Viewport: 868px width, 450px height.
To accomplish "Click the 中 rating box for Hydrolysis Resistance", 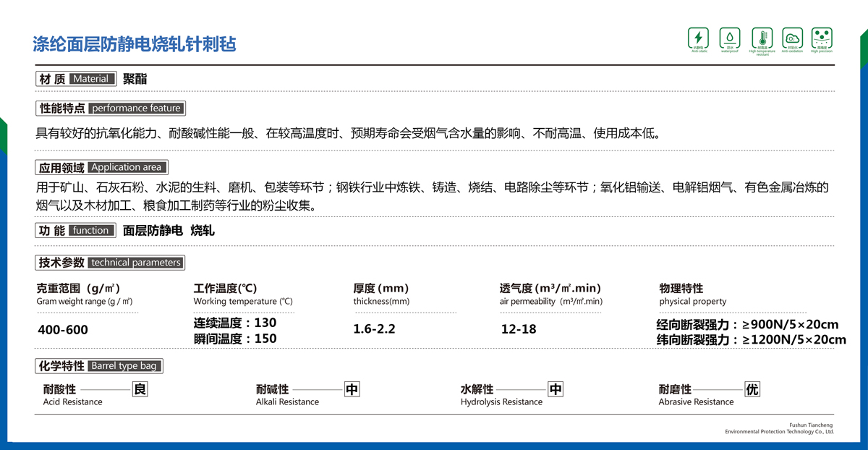I will 555,390.
